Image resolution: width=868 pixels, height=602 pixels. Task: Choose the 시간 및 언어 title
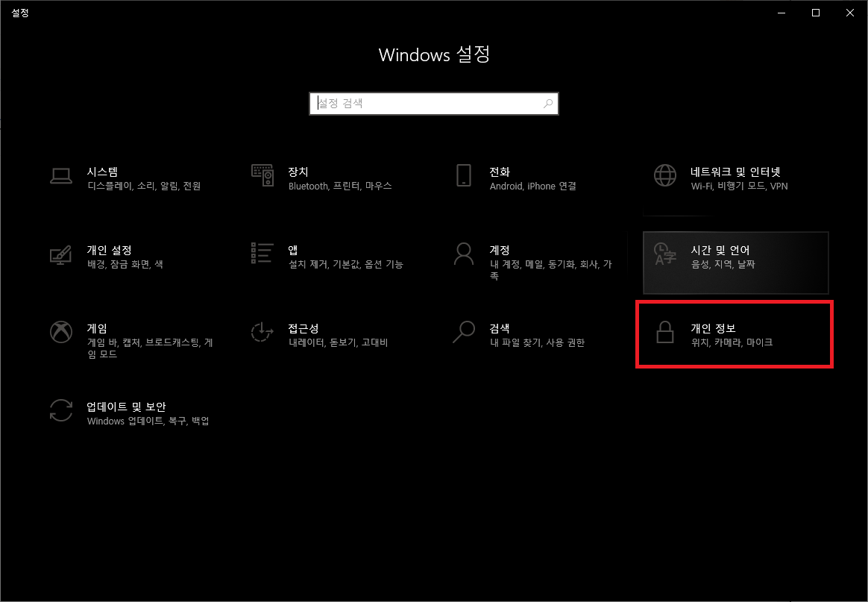click(720, 251)
